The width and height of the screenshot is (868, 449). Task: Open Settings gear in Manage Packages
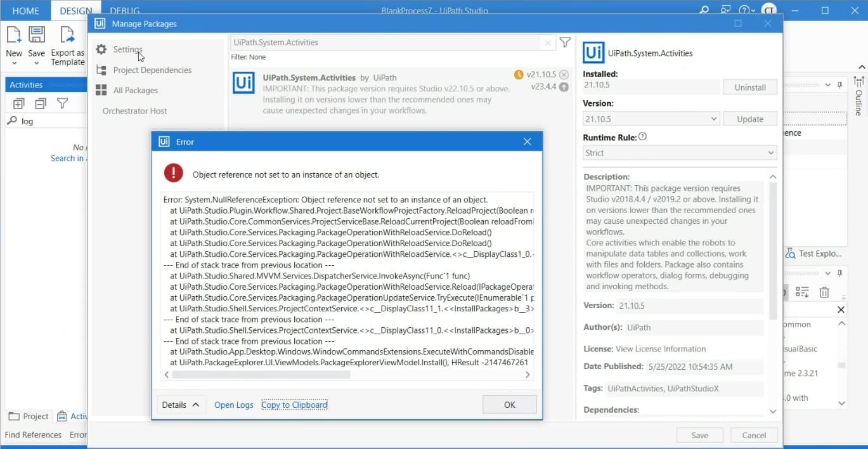pos(101,49)
